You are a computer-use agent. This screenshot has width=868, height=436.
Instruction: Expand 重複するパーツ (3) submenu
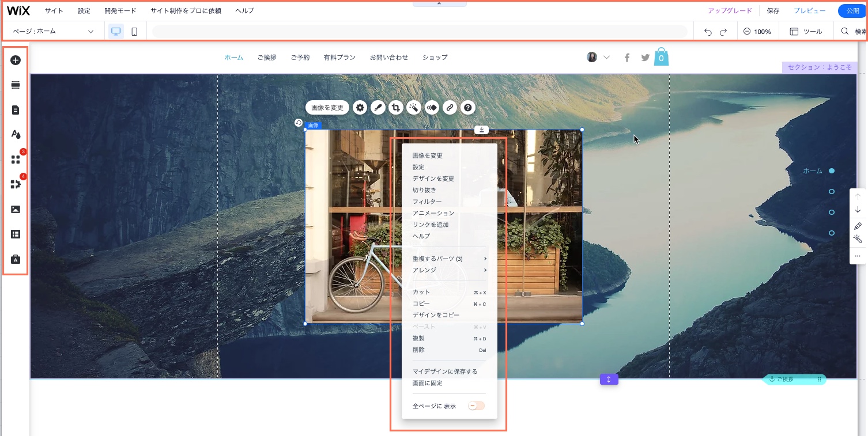(450, 259)
